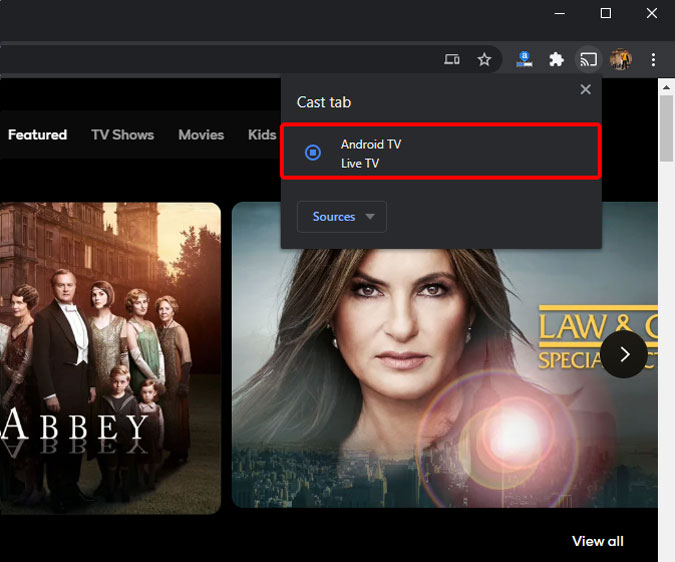
Task: Open the Extensions puzzle-piece menu
Action: click(556, 59)
